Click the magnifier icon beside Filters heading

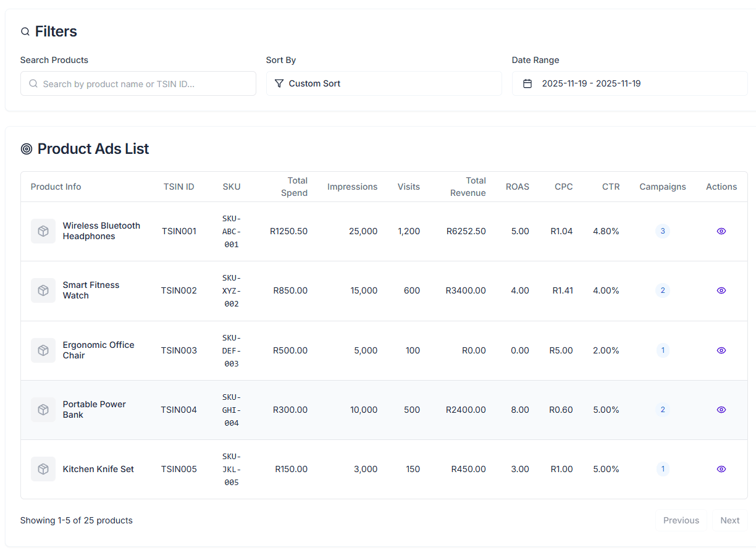coord(25,32)
